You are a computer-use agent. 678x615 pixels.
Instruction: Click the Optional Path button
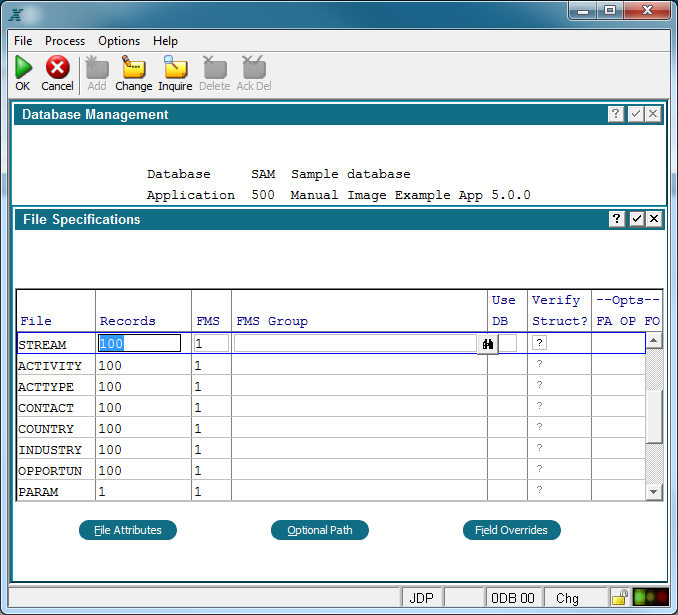[320, 530]
